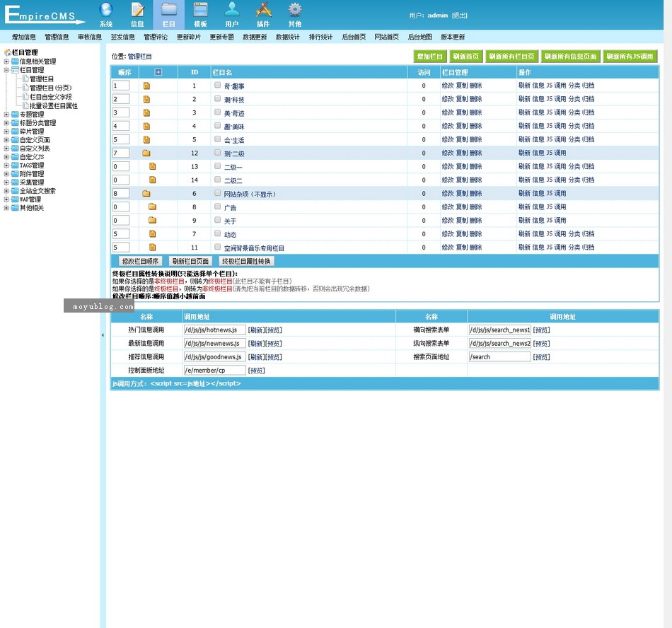Screen dimensions: 672x628
Task: Open the 增加信息 menu item
Action: click(24, 37)
